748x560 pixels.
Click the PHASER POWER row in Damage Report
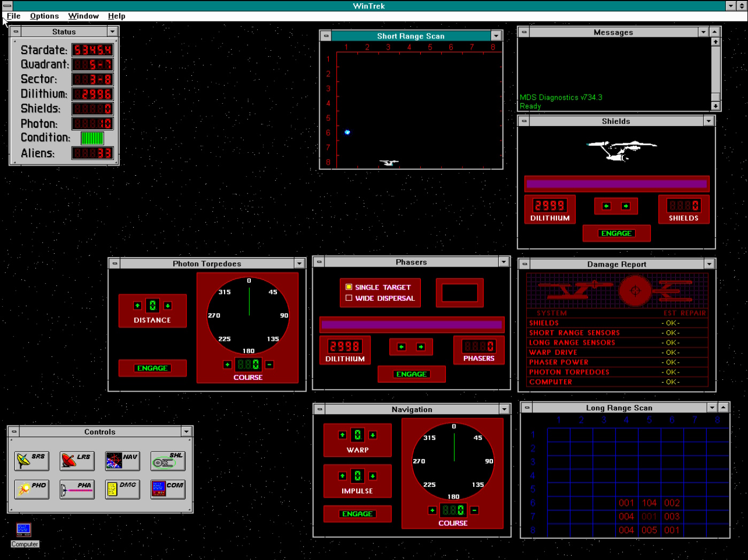618,362
